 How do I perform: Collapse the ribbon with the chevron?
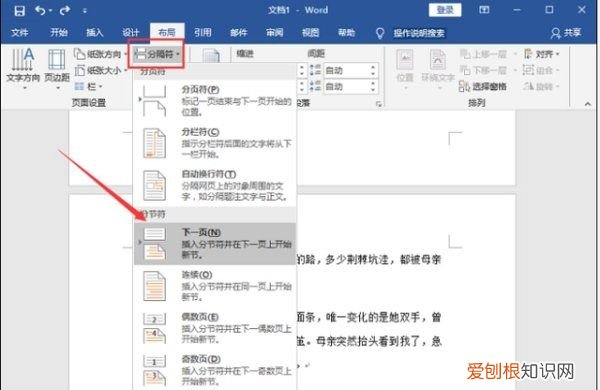[x=588, y=104]
